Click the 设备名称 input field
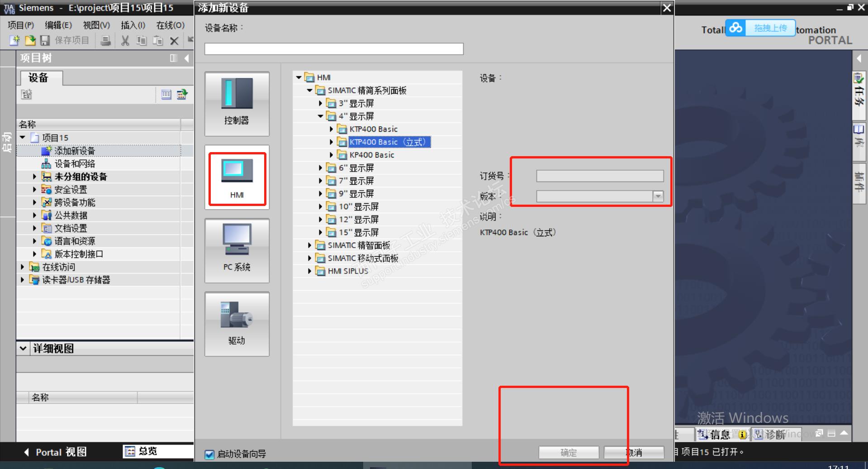868x469 pixels. point(334,49)
